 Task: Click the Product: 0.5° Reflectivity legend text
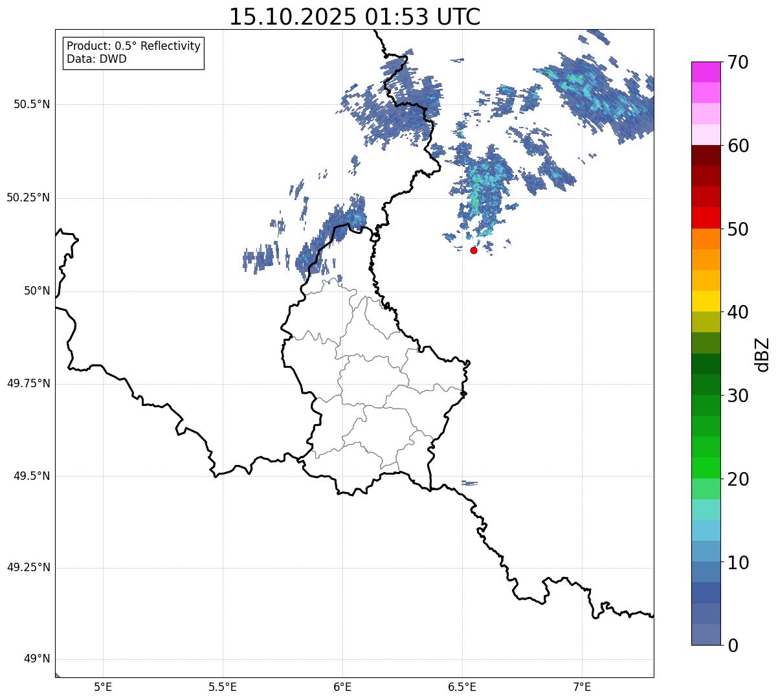(133, 46)
